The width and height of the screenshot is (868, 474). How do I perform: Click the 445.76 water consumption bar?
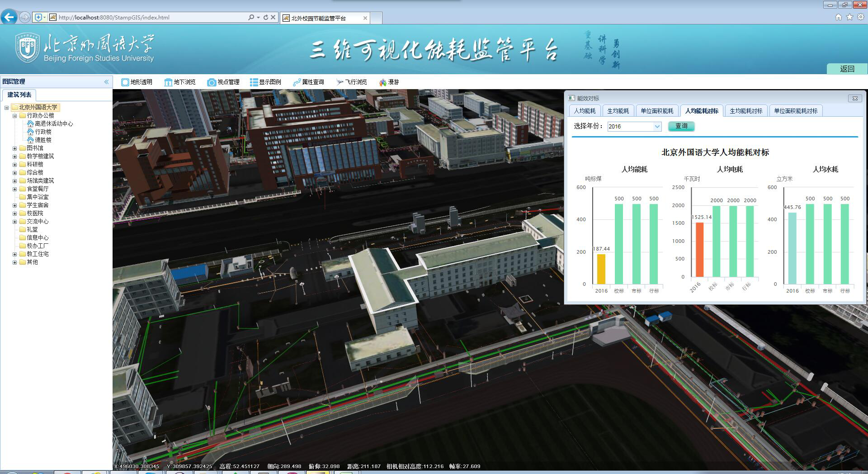click(792, 248)
